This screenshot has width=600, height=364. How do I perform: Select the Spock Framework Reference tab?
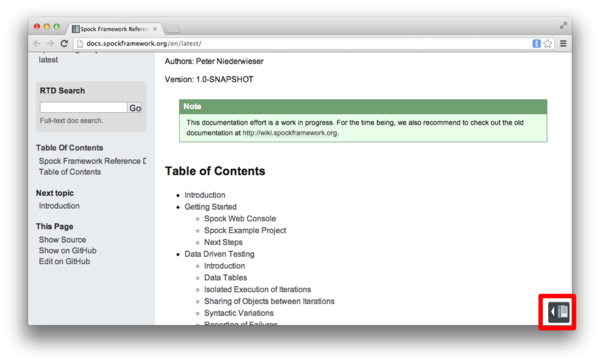(x=114, y=29)
